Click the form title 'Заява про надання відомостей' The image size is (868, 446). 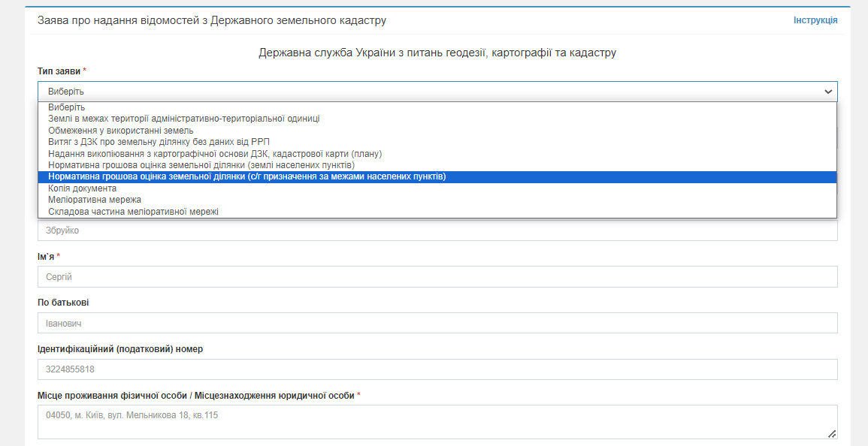click(x=212, y=20)
